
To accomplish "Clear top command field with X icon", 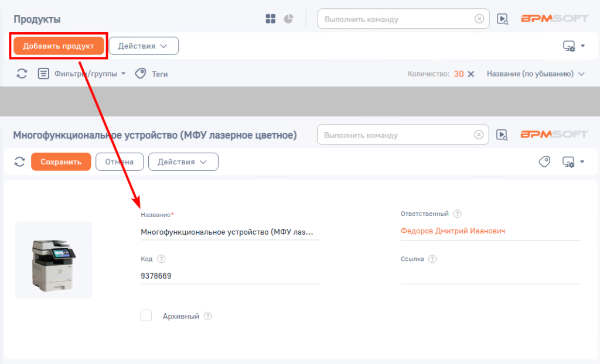I will [479, 19].
